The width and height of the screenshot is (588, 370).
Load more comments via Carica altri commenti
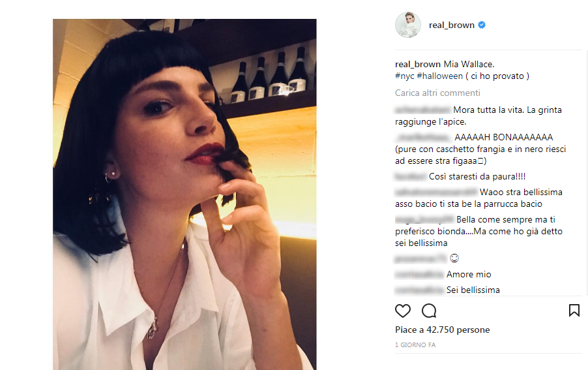tap(437, 93)
